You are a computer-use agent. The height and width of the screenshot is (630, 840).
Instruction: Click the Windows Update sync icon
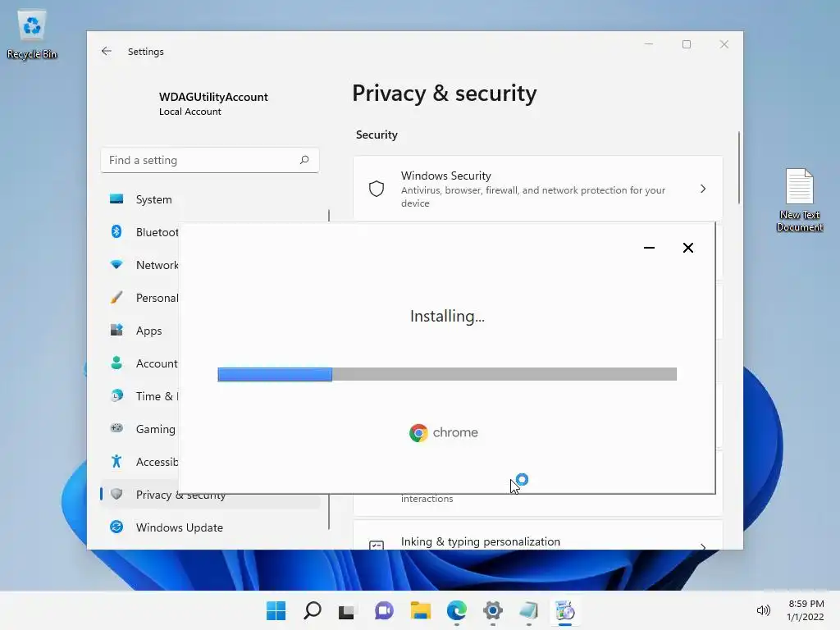coord(116,527)
